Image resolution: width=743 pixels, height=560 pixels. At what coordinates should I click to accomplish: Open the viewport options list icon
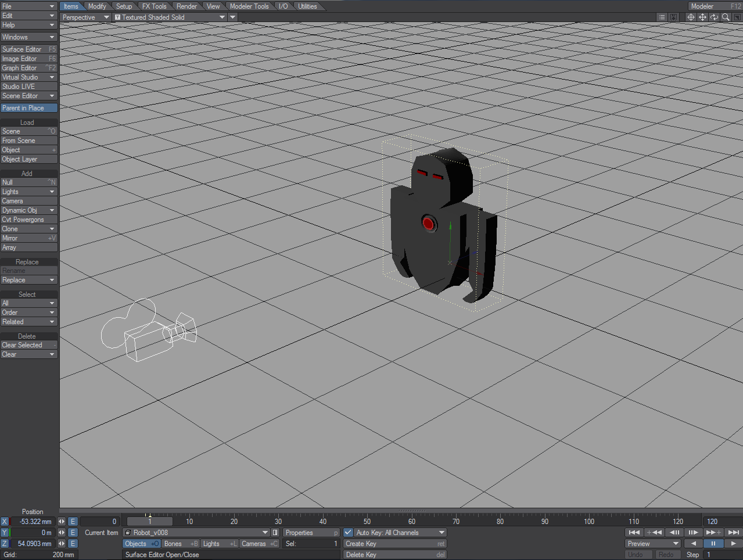coord(662,17)
